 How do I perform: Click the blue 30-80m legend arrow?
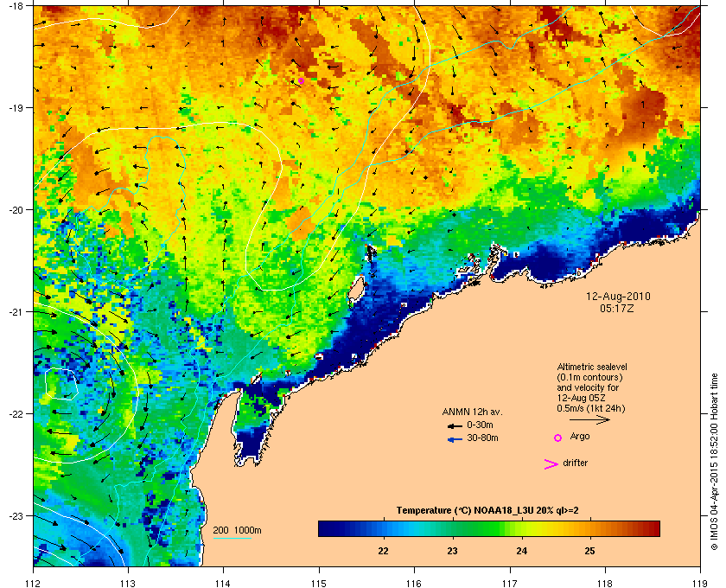[x=455, y=439]
